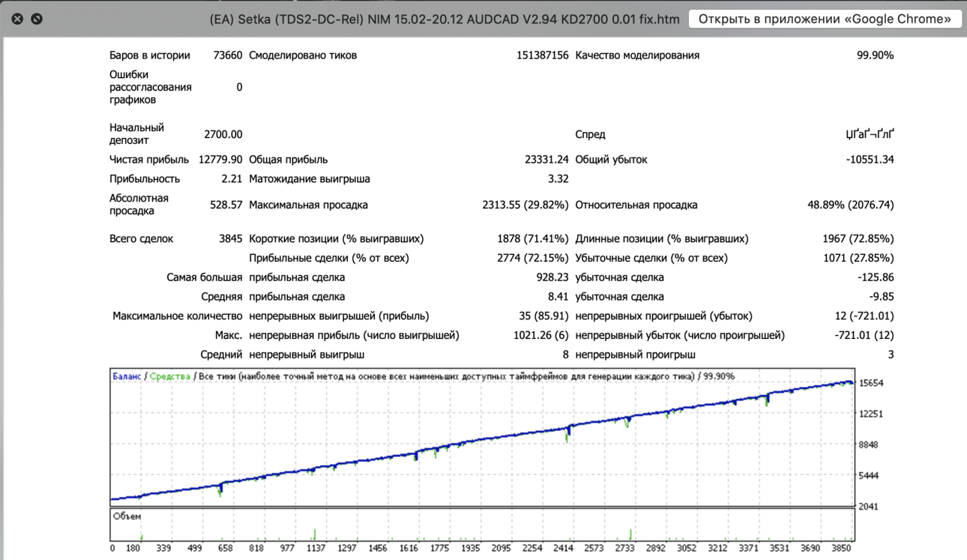The image size is (967, 560).
Task: Click average profit trade value 8.41
Action: point(558,297)
